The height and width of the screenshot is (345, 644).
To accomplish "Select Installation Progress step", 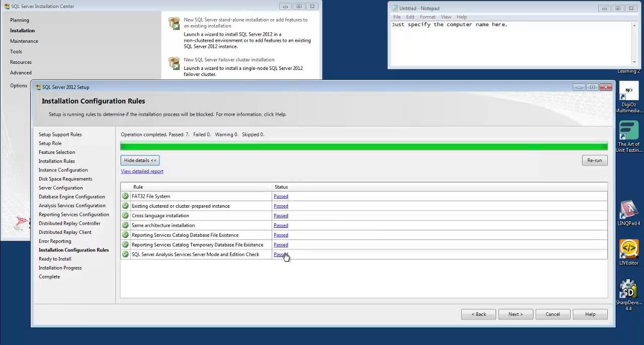I will [x=60, y=268].
